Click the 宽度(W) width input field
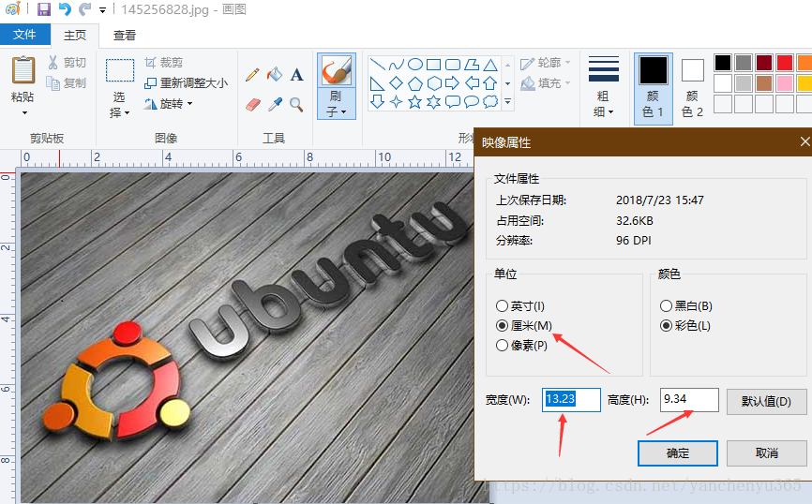The image size is (812, 504). [571, 399]
